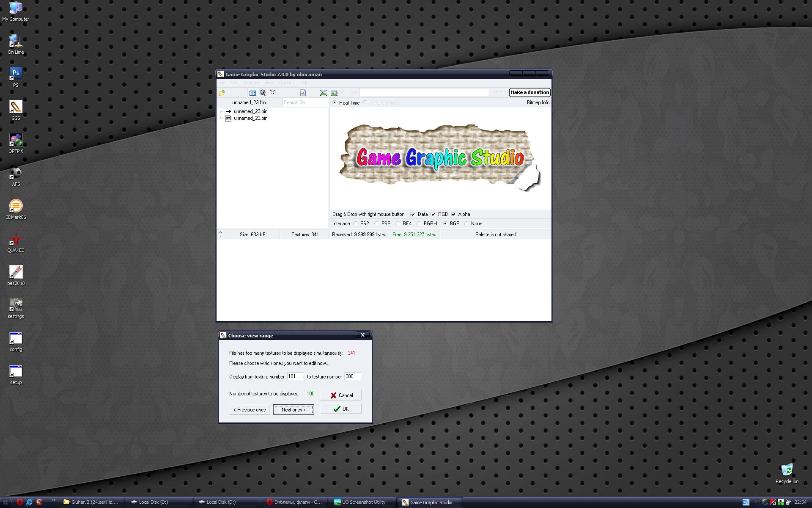Screen dimensions: 812x508
Task: Open GGS desktop shortcut icon
Action: click(16, 107)
